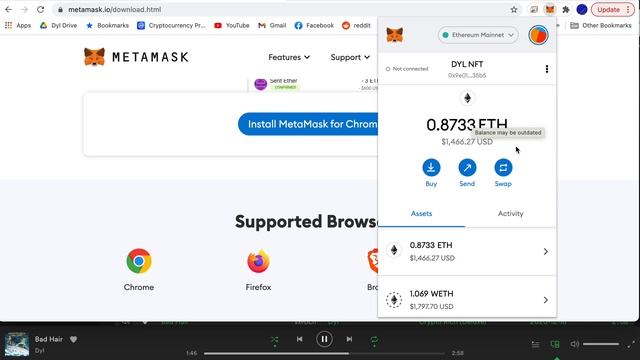Open the Extensions puzzle piece icon
Viewport: 640px width, 360px height.
point(566,9)
